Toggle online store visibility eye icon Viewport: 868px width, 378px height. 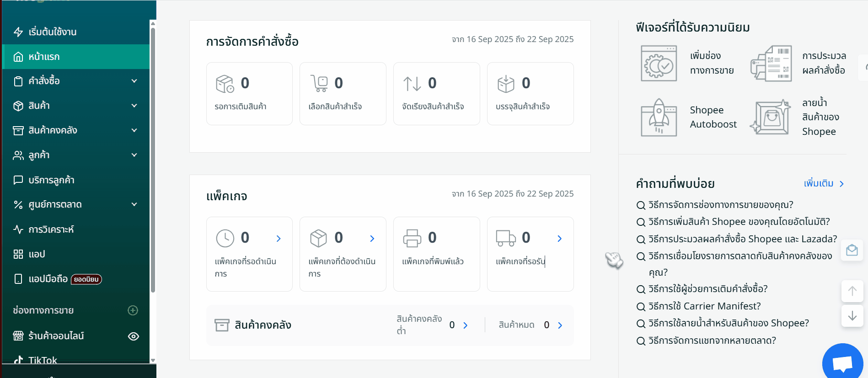(x=133, y=336)
